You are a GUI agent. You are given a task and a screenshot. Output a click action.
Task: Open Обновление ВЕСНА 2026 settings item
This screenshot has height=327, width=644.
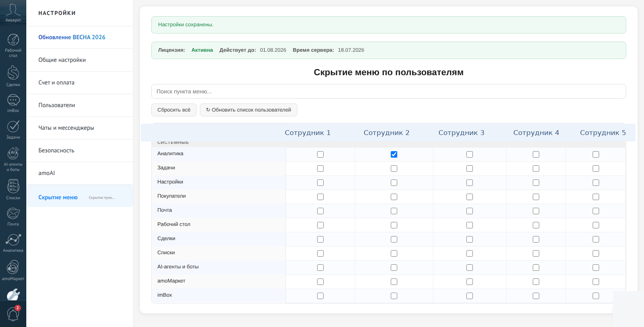coord(80,37)
